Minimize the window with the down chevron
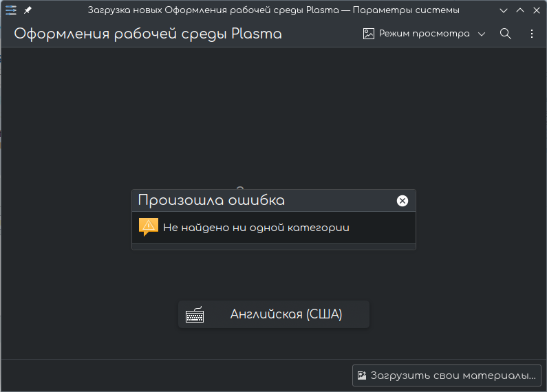 point(504,10)
